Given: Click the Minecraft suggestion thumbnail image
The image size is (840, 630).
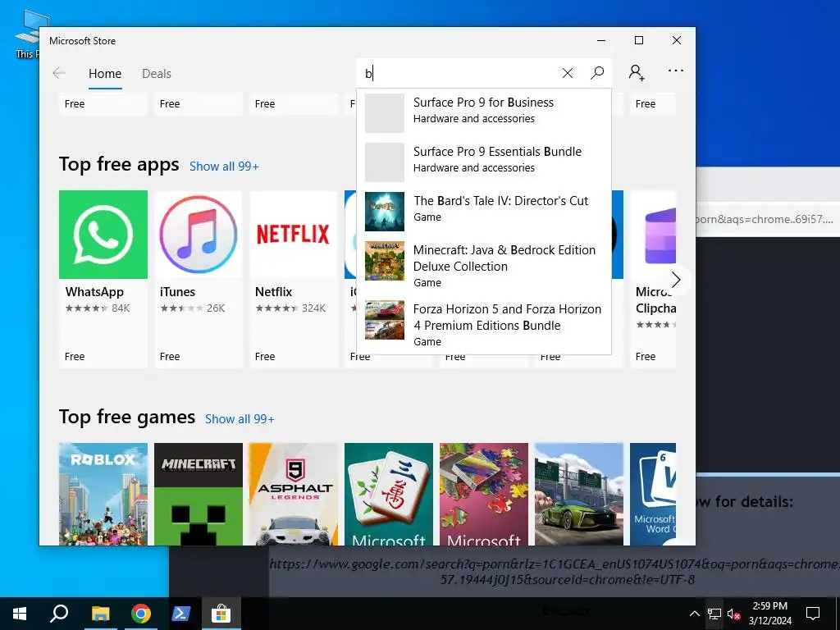Looking at the screenshot, I should pos(385,261).
